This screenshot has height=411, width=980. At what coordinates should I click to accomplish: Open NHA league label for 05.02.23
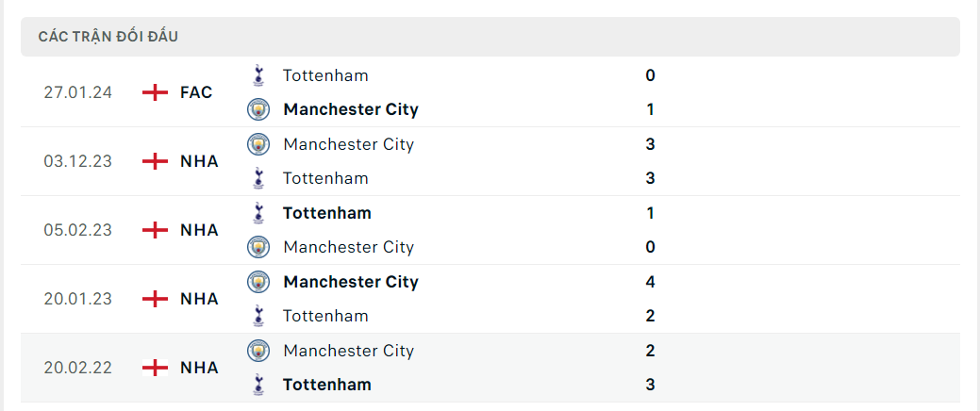click(199, 230)
